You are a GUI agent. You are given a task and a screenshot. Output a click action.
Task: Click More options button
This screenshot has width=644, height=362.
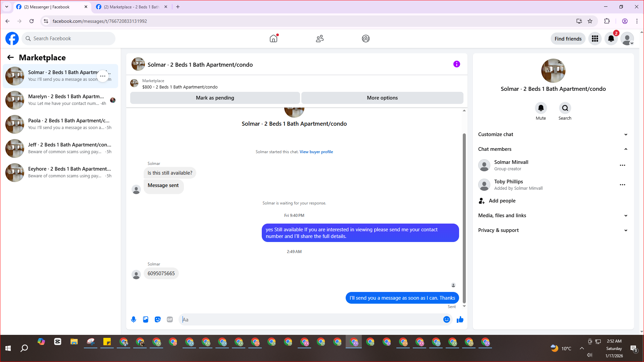pos(382,98)
